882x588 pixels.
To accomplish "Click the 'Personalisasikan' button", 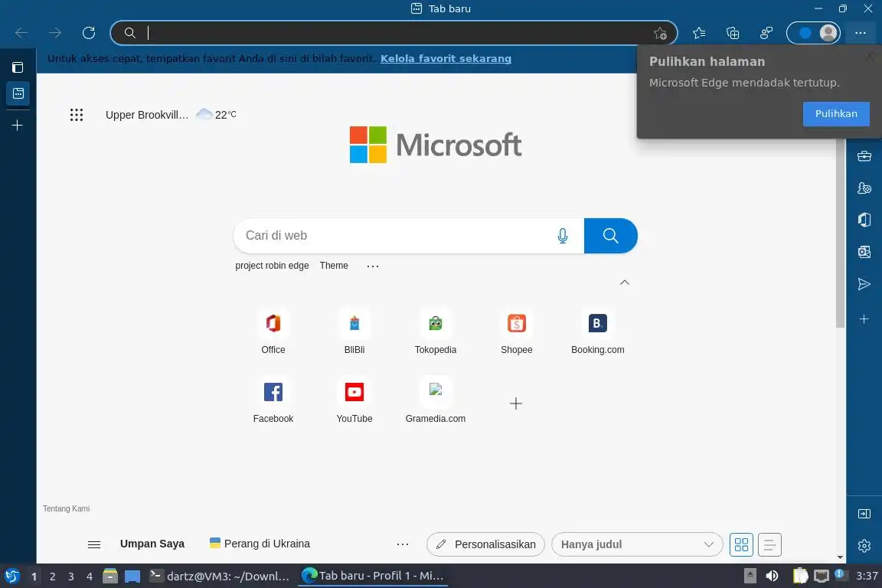I will coord(485,544).
